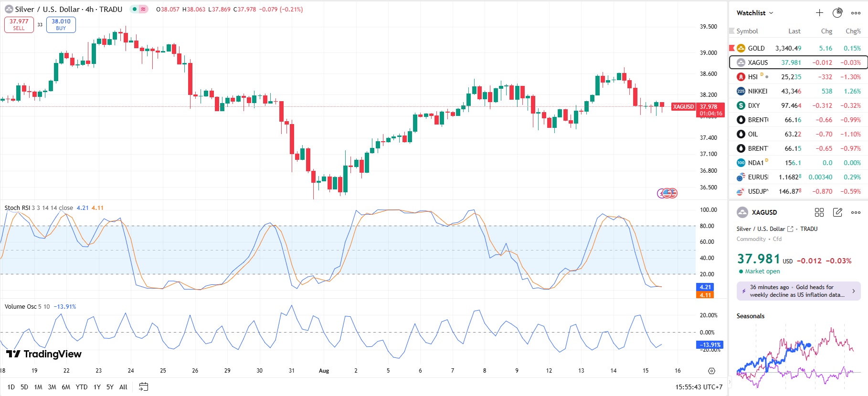Click the green market open status dot
868x396 pixels.
point(741,271)
